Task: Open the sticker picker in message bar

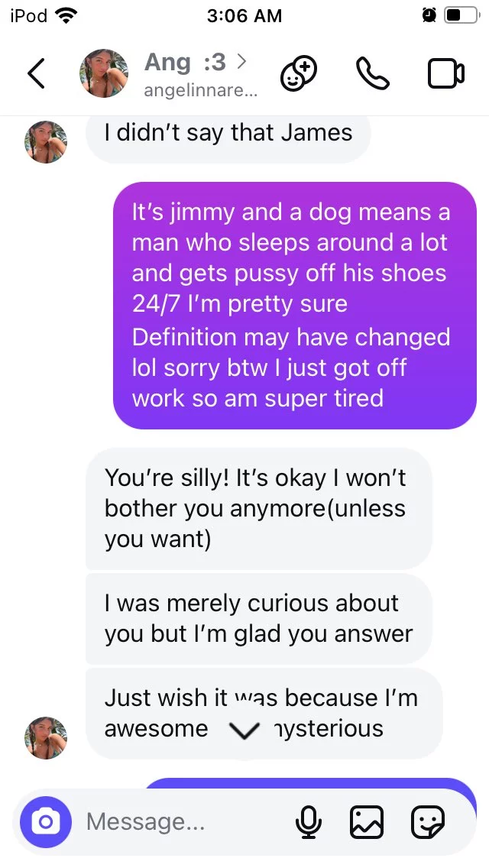Action: pos(428,822)
